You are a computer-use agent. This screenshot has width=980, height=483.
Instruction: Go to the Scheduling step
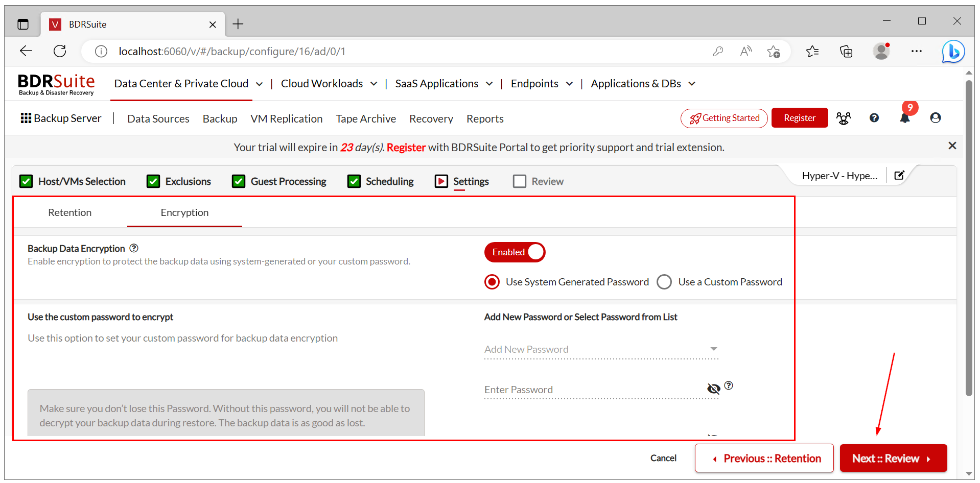(381, 181)
